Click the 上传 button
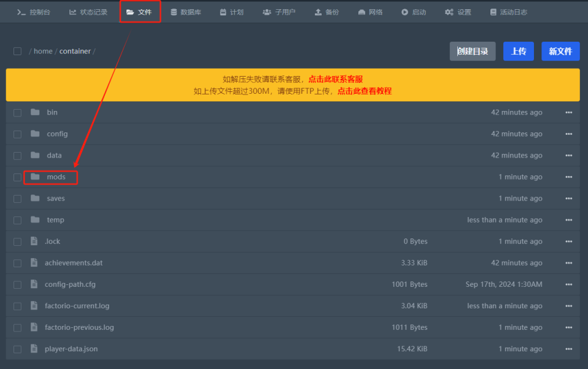 click(518, 51)
